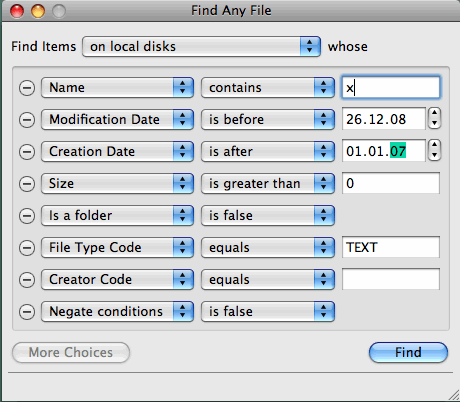
Task: Click the Modification Date field 26.12.08
Action: (384, 119)
